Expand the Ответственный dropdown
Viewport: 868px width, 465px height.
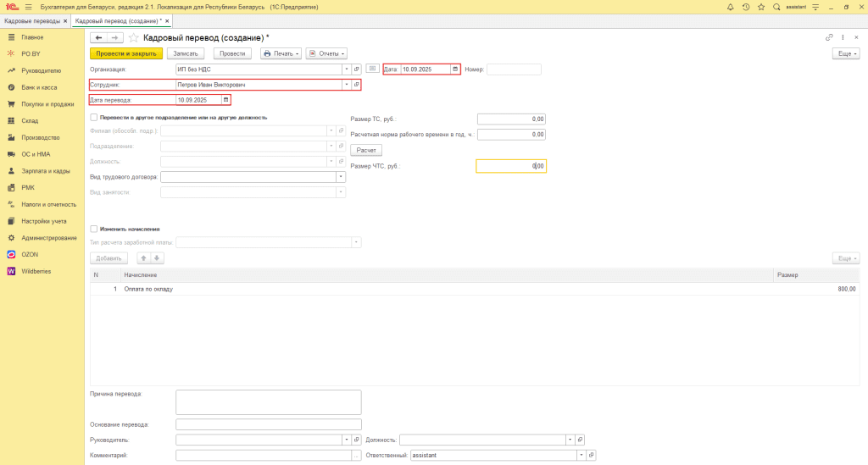click(581, 456)
